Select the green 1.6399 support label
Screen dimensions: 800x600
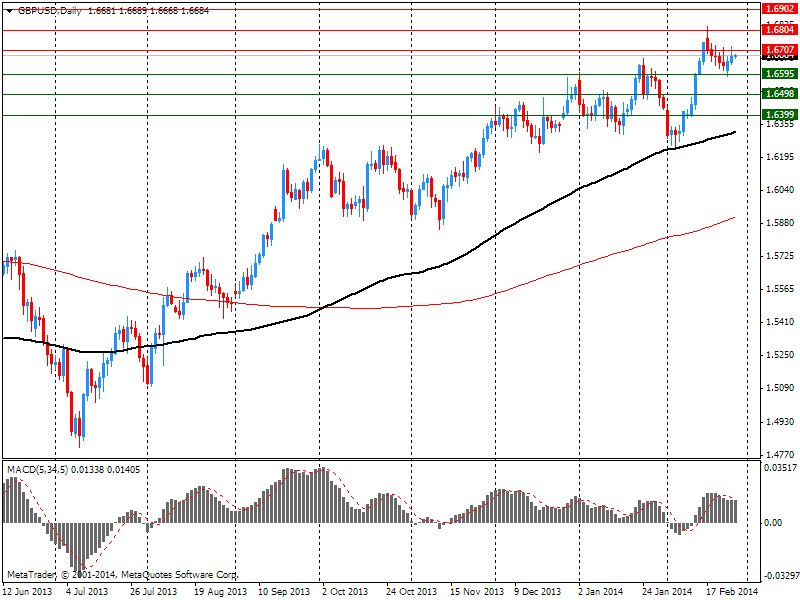[778, 115]
